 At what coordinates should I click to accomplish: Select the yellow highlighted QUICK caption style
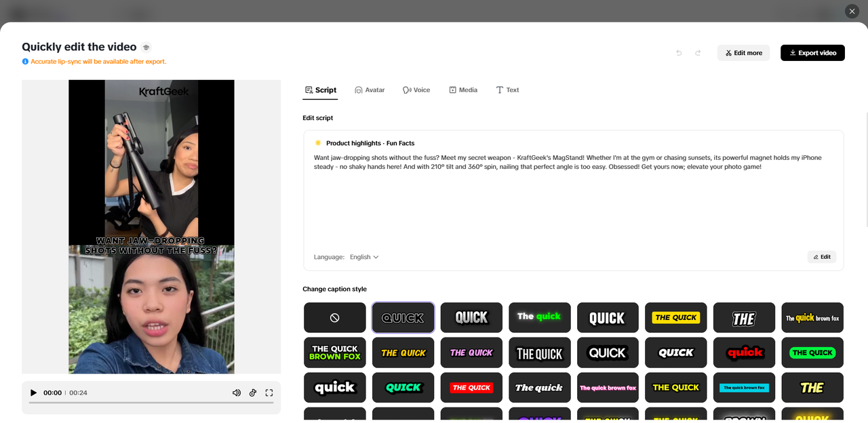[x=675, y=317]
